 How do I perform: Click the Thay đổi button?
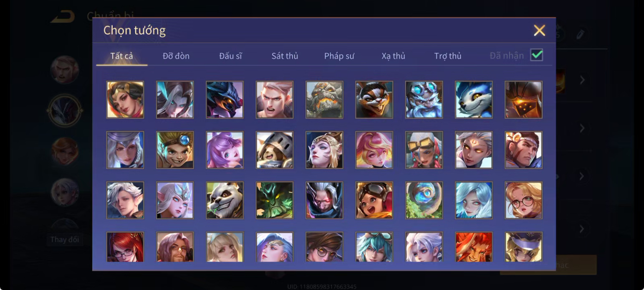point(64,239)
